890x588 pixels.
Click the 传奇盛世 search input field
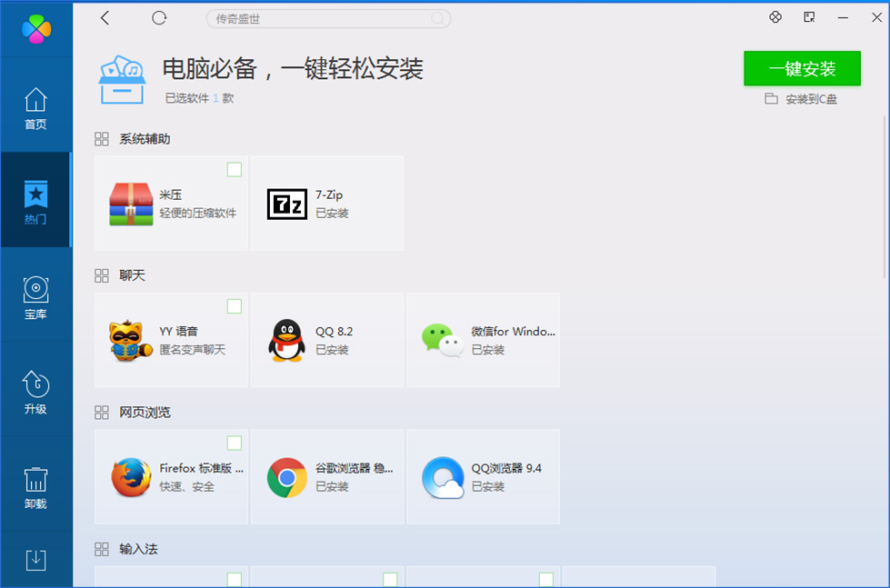[x=327, y=18]
